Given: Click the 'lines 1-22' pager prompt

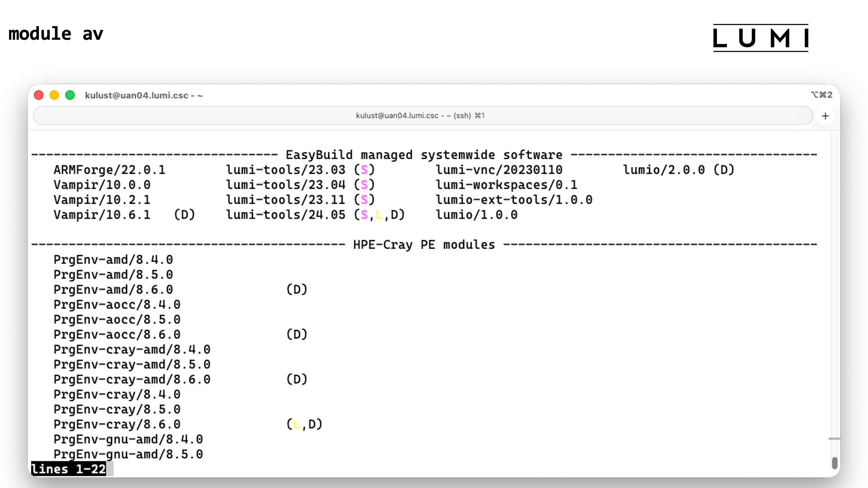Looking at the screenshot, I should (68, 469).
